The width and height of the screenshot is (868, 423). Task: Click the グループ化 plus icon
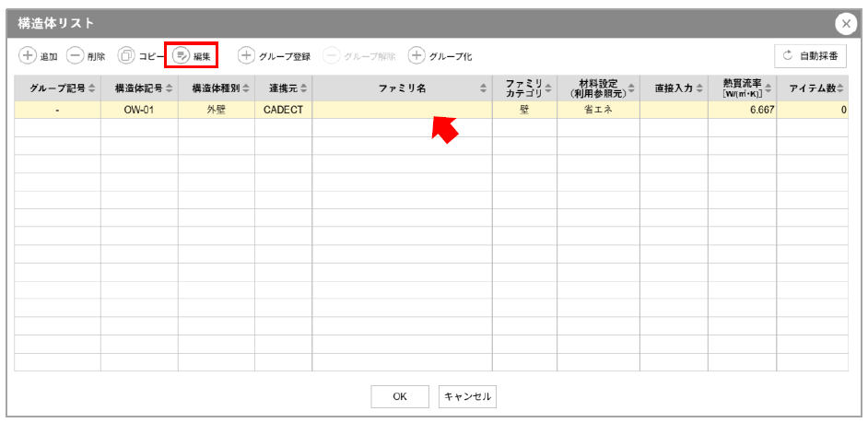[416, 56]
